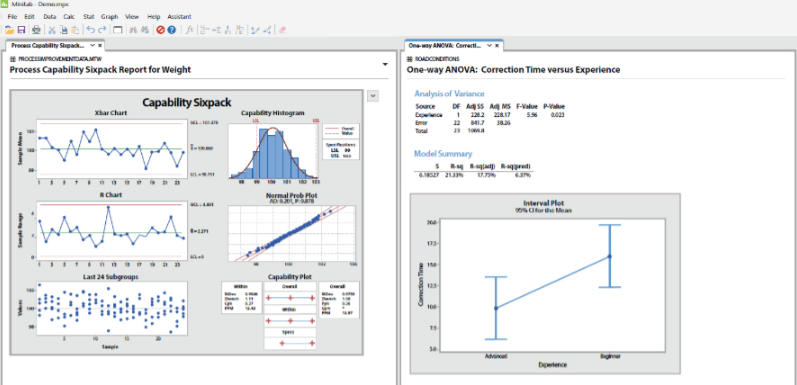Close the Process Capability Sixpack tab
Screen dimensions: 797x385
click(x=100, y=45)
